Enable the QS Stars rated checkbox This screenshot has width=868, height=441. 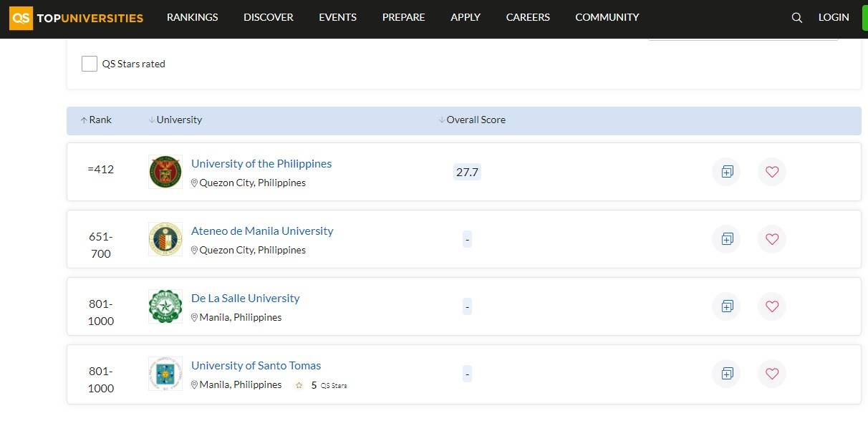click(90, 64)
